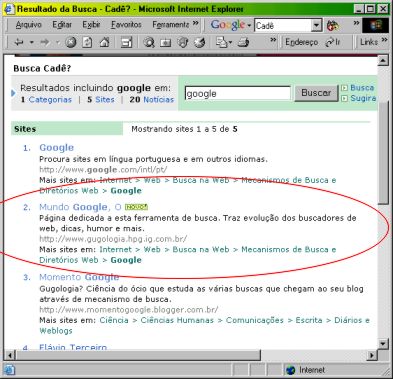This screenshot has height=379, width=393.
Task: Click the Novo badge beside Mundo Google
Action: pos(136,207)
